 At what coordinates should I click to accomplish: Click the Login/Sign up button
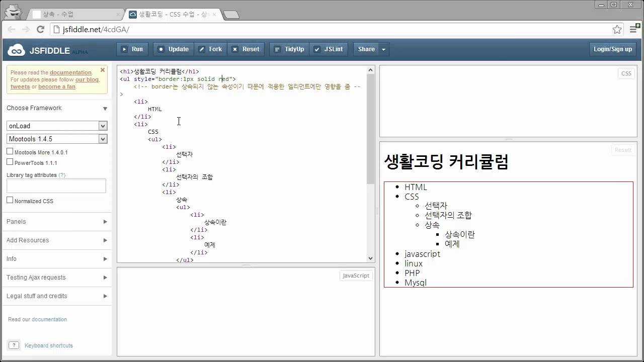click(612, 49)
